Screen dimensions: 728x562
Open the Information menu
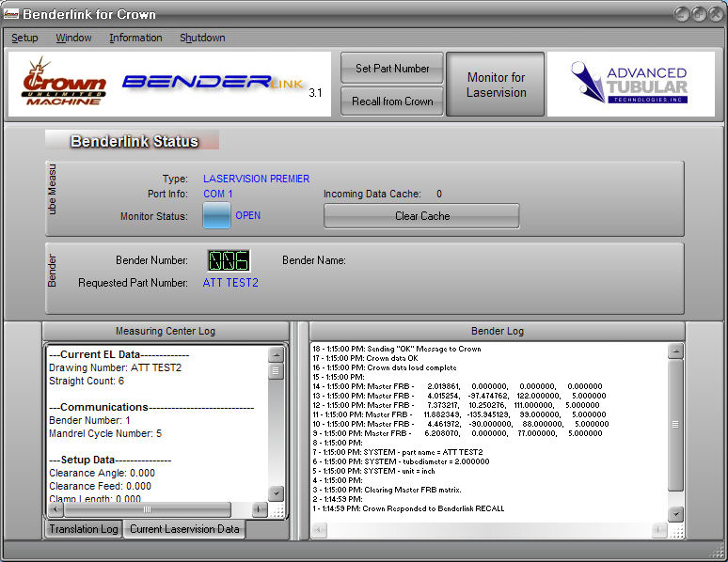[135, 38]
